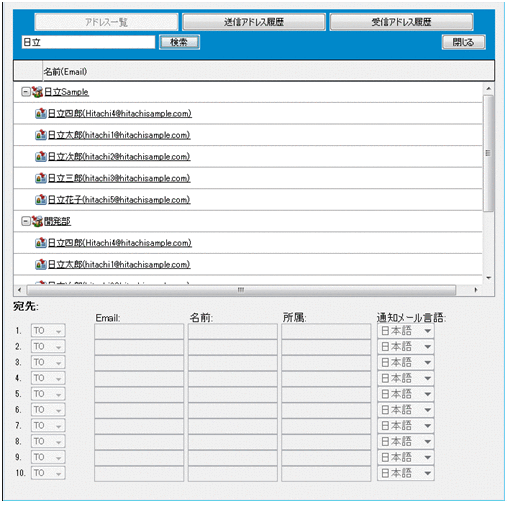Select 日立三郎 (hitachi3) link
Image resolution: width=509 pixels, height=505 pixels.
point(119,178)
